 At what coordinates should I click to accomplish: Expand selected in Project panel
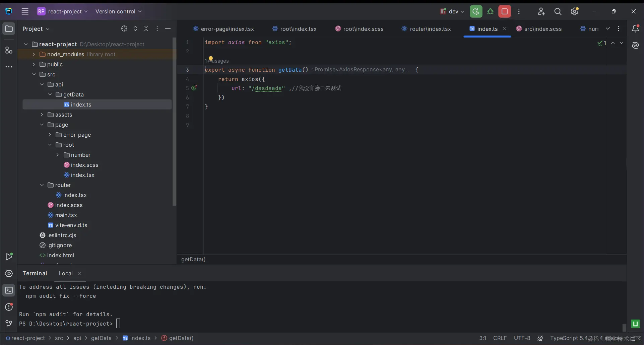tap(135, 29)
